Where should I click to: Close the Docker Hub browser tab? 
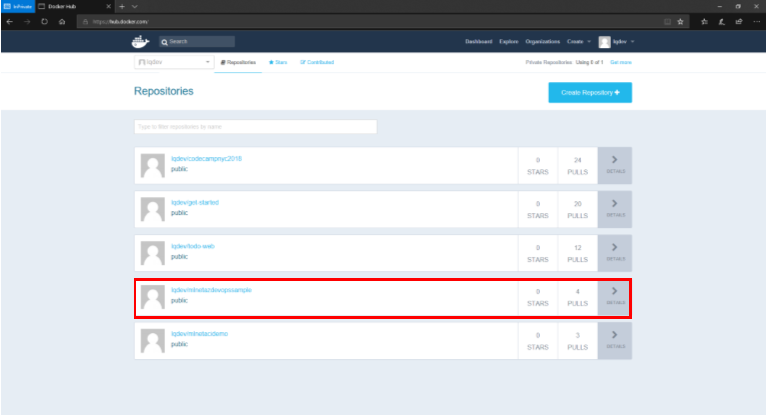coord(108,6)
